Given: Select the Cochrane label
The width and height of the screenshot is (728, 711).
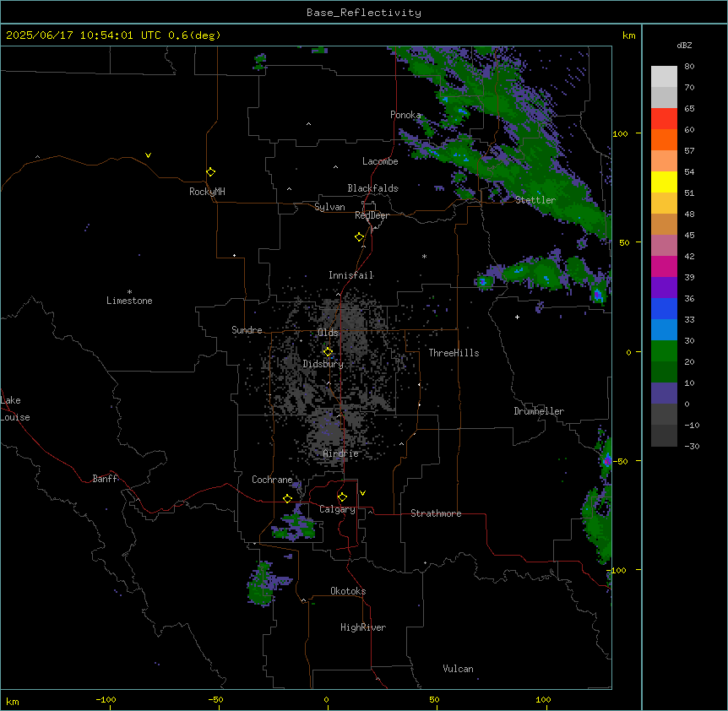Looking at the screenshot, I should (272, 480).
